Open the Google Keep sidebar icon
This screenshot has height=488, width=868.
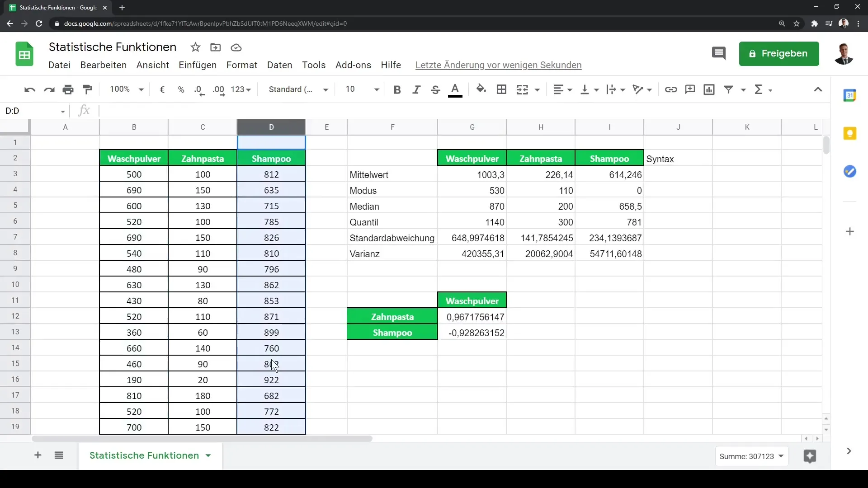(850, 134)
